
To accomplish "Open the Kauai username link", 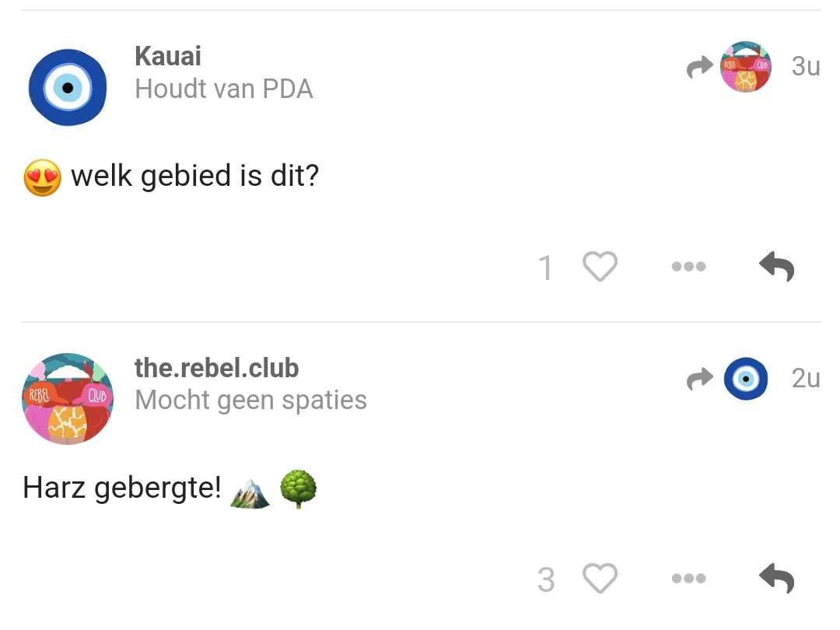I will (x=168, y=56).
